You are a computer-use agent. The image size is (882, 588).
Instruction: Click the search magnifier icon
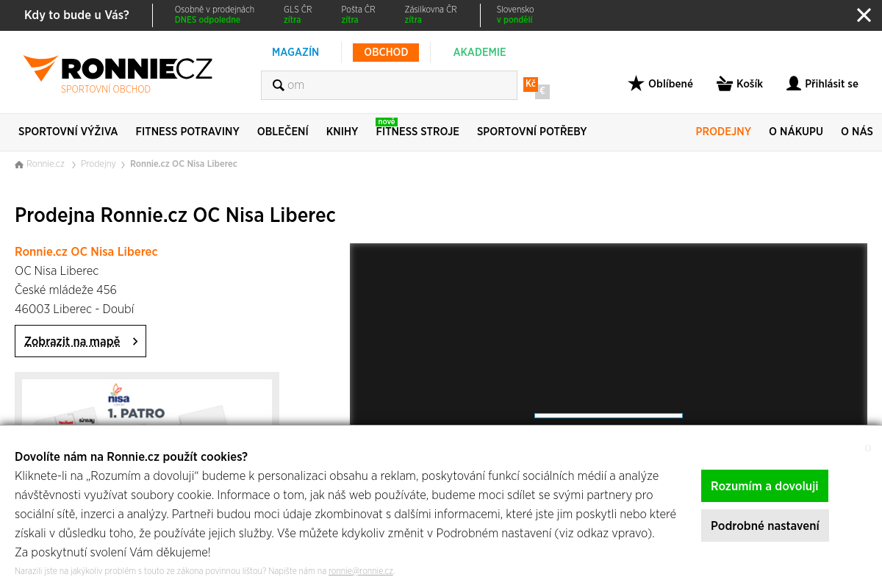tap(279, 85)
